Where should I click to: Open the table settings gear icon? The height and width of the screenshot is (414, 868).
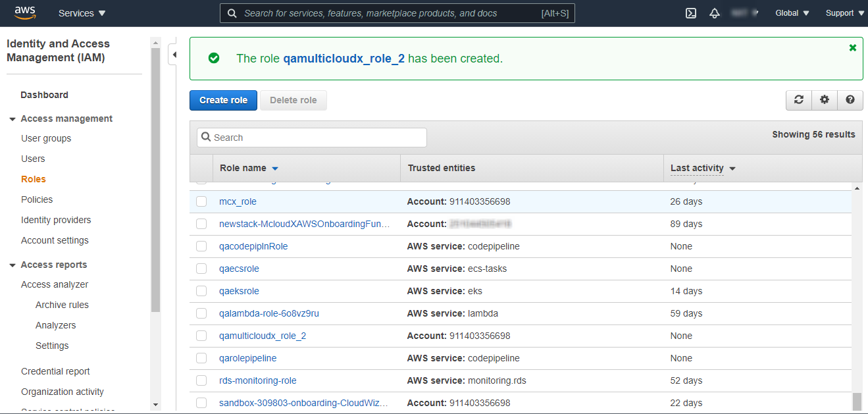825,100
